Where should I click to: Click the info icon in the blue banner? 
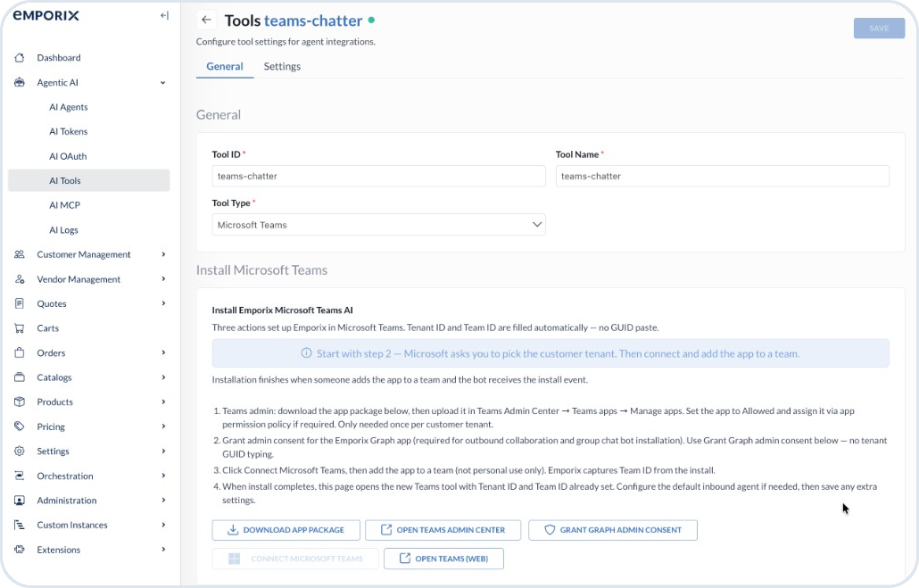pyautogui.click(x=307, y=353)
